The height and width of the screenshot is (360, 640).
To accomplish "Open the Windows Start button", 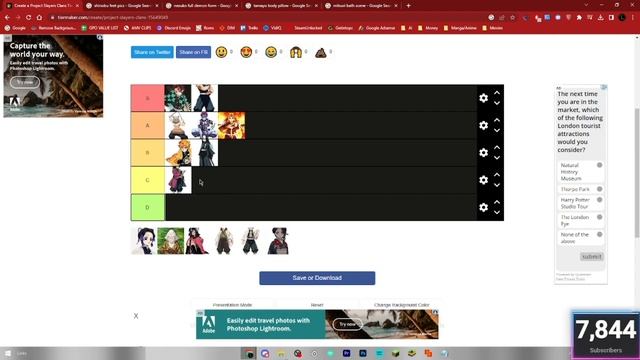I will (7, 353).
